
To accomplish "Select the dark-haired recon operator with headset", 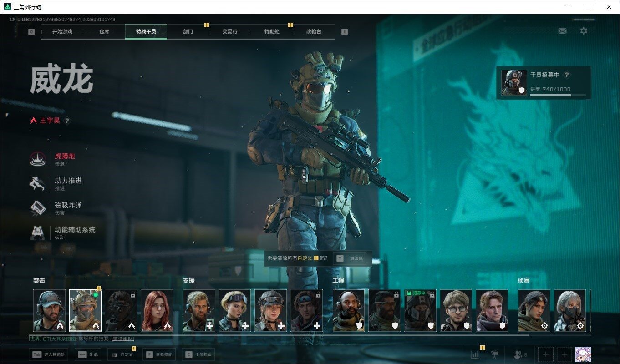I will pos(534,310).
